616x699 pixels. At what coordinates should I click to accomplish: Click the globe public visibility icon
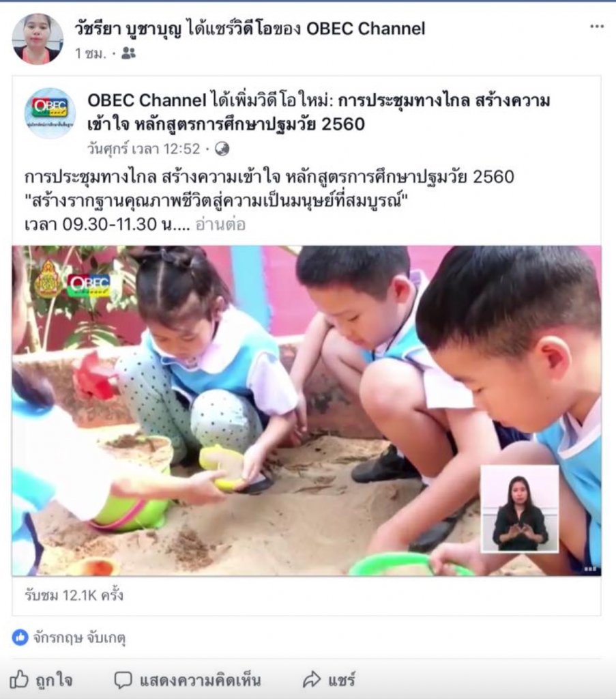(222, 149)
